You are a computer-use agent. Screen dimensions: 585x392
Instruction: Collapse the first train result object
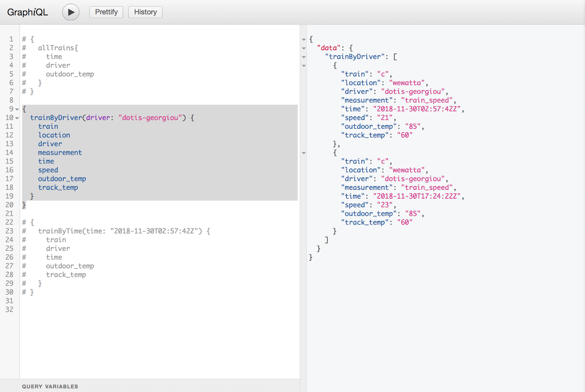click(x=303, y=66)
